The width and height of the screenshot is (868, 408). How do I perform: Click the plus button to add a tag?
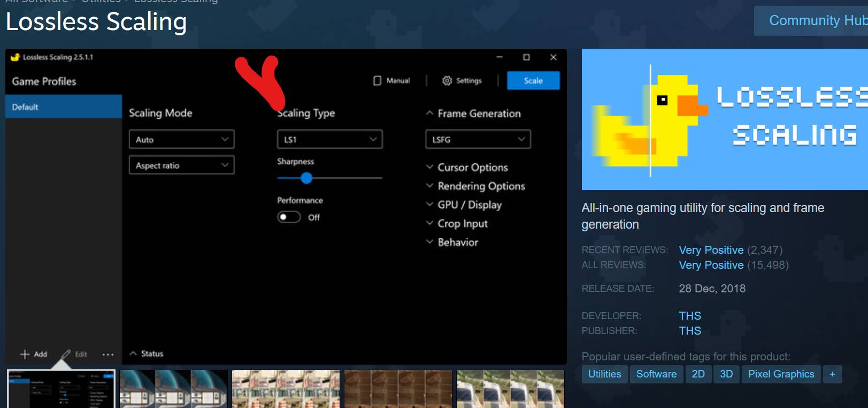(832, 374)
